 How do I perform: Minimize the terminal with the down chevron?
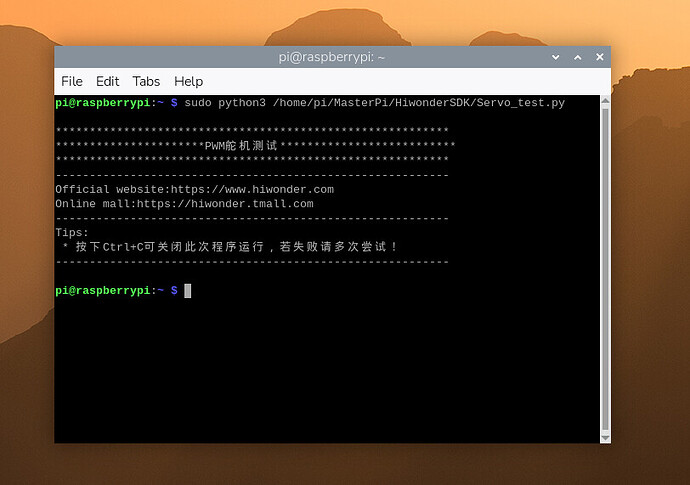click(x=555, y=57)
